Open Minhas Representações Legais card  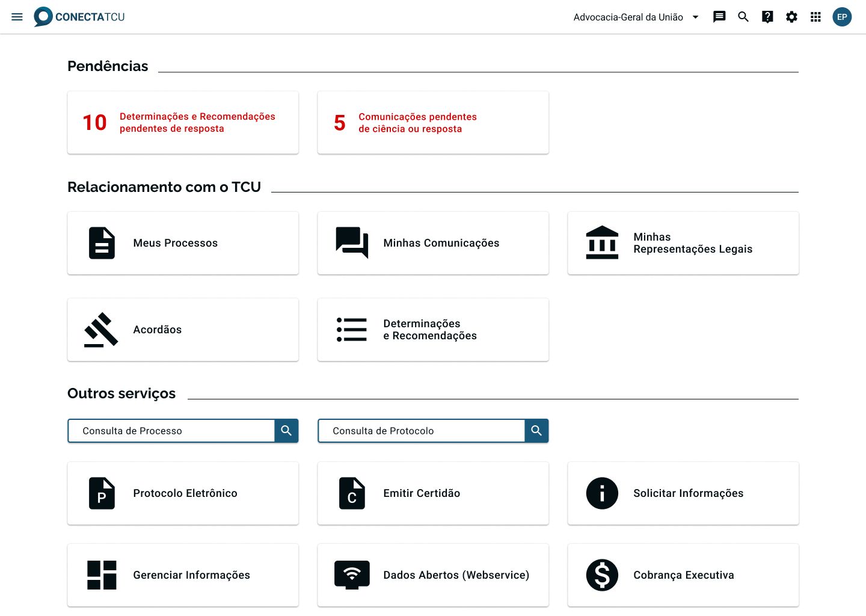point(683,243)
